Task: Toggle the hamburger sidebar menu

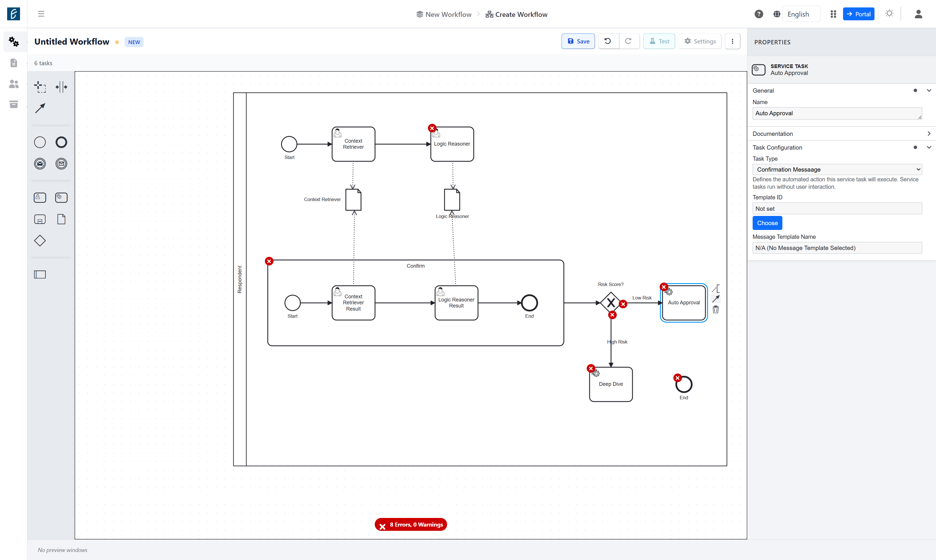Action: (41, 14)
